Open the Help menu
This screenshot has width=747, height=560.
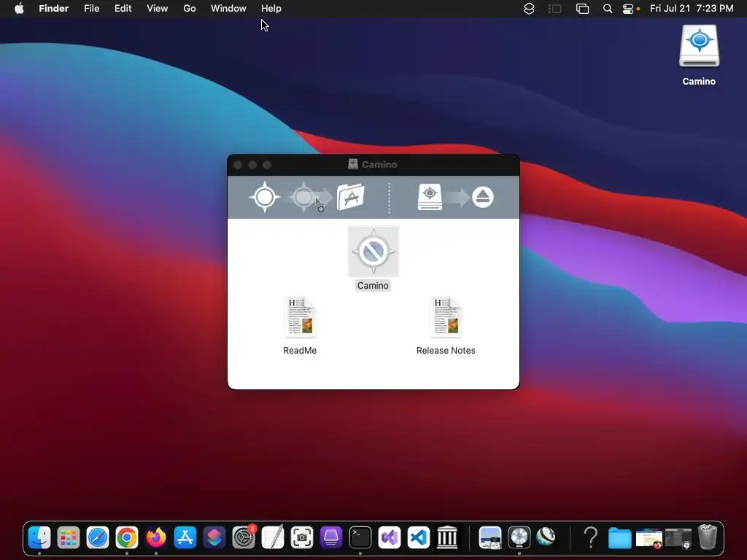click(271, 8)
